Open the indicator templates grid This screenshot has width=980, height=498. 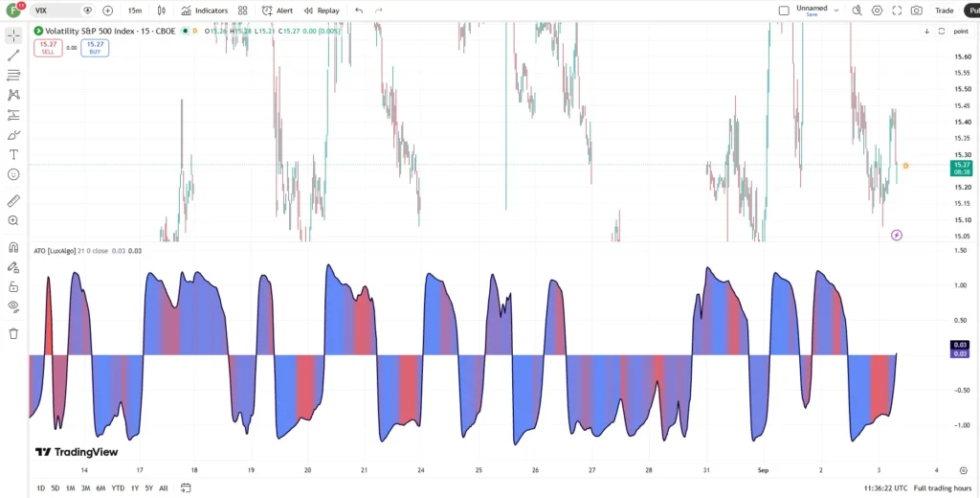242,11
